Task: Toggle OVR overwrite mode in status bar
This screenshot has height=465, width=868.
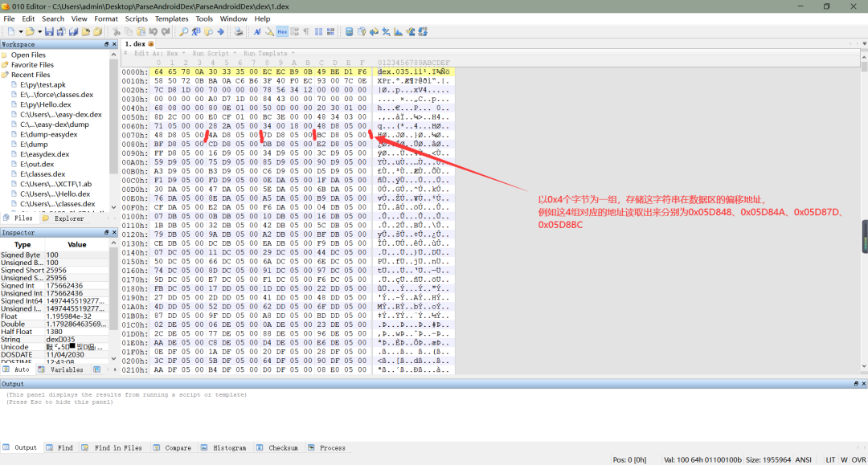Action: 858,459
